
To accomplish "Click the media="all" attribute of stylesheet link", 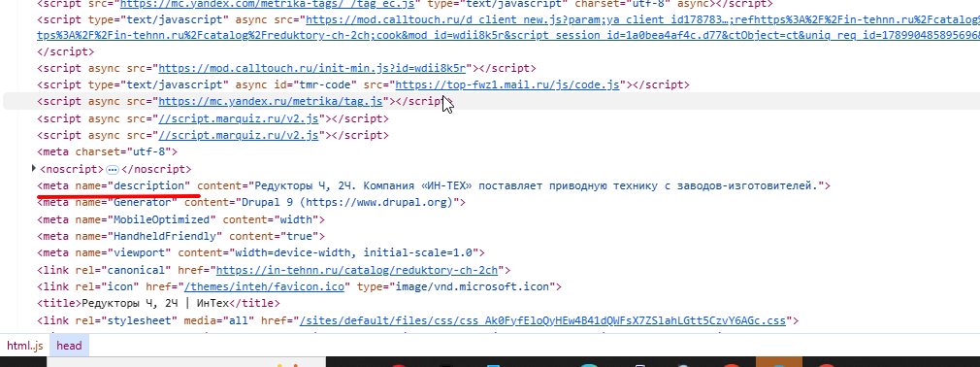I will 218,320.
